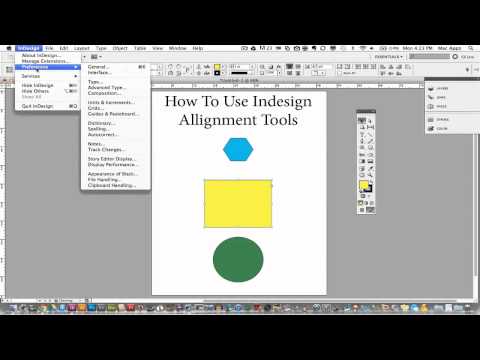Viewport: 480px width, 360px height.
Task: Open Composition preferences
Action: coord(115,93)
